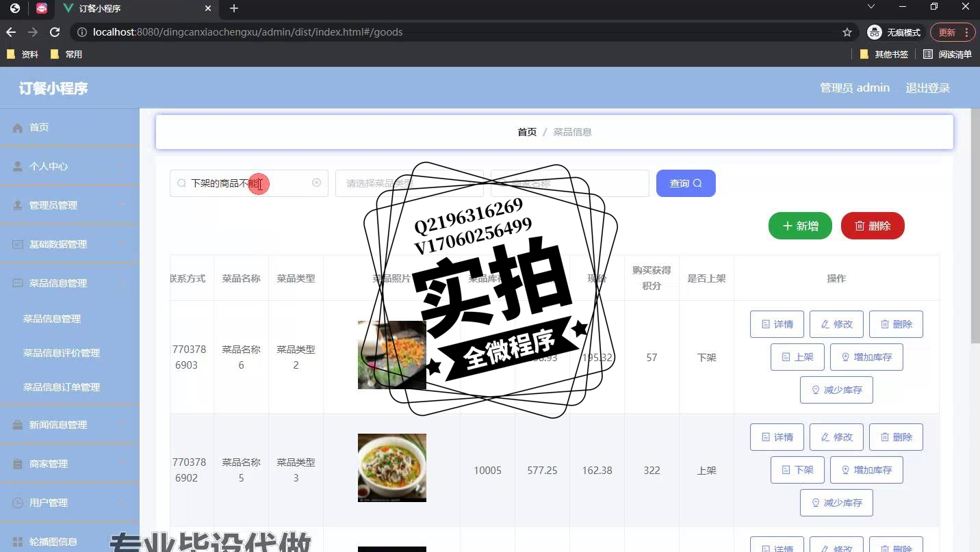
Task: View 详情 for 菜品名称6
Action: pyautogui.click(x=777, y=324)
